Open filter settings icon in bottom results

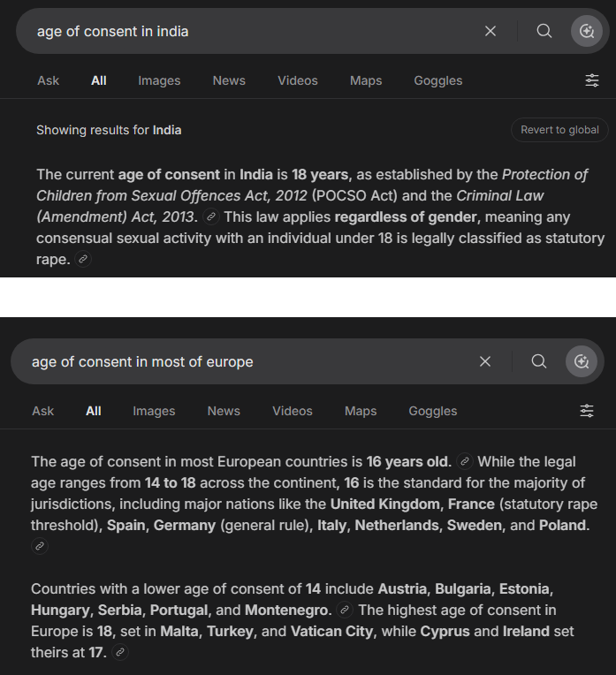[x=587, y=411]
